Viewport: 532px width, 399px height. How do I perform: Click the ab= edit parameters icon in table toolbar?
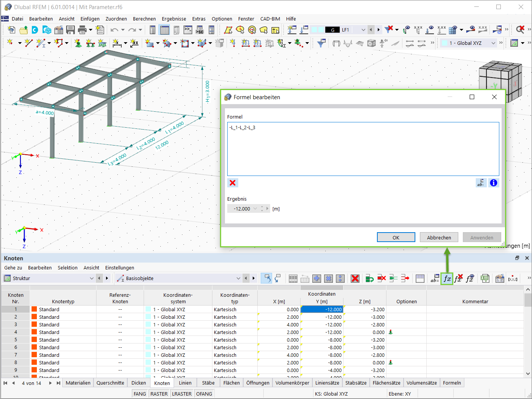(x=435, y=279)
